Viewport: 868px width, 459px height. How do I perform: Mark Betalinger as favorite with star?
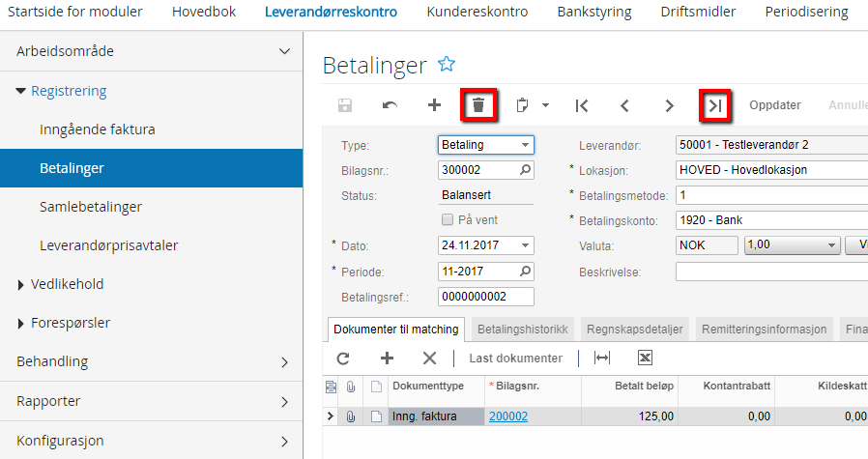pos(447,64)
